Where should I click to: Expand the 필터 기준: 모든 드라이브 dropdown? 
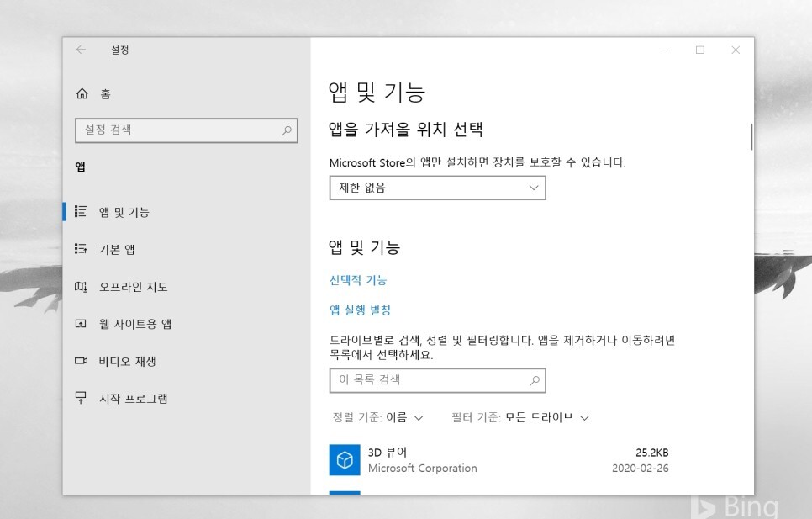[x=520, y=417]
